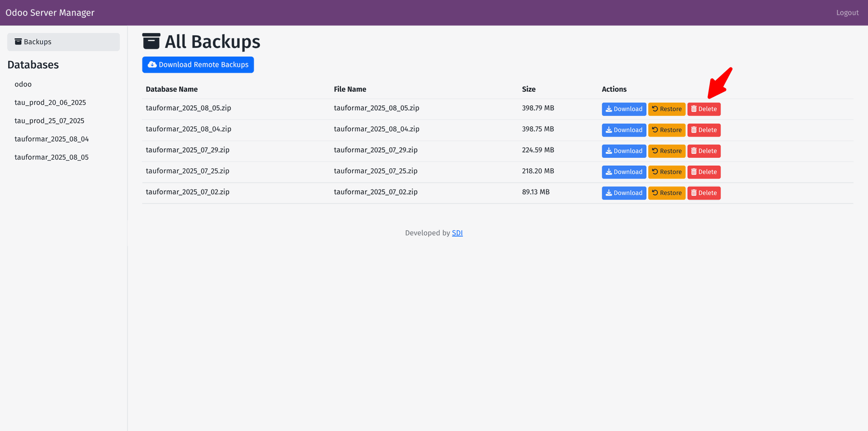Click the cloud icon on Download Remote Backups
The width and height of the screenshot is (868, 431).
(152, 65)
